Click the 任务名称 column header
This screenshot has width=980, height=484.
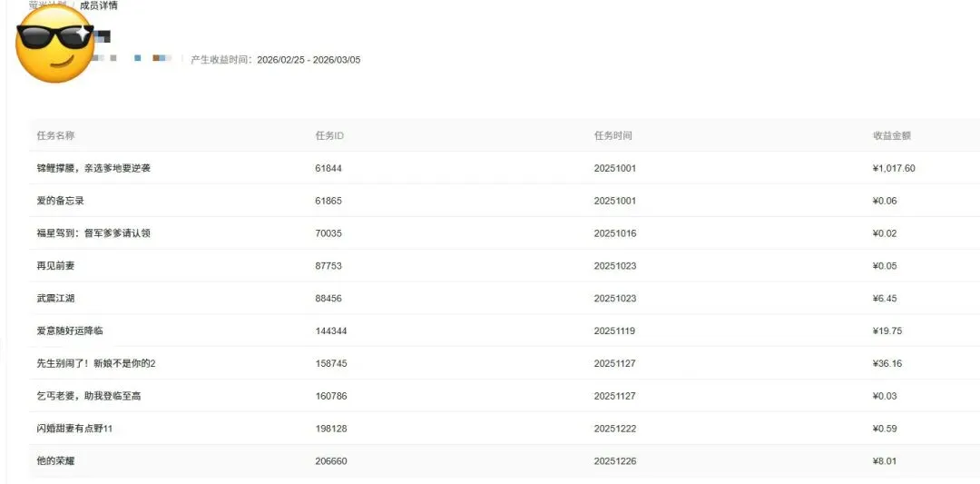click(55, 135)
